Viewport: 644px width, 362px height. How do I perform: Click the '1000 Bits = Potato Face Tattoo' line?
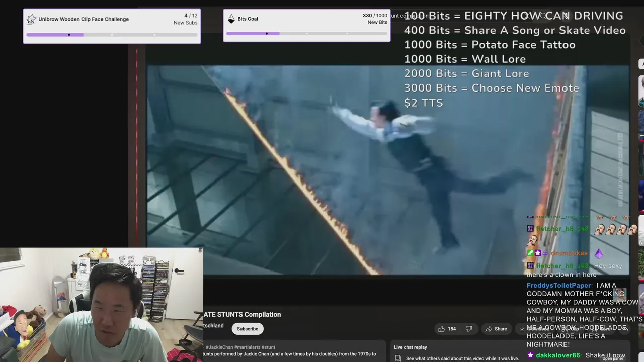coord(490,45)
